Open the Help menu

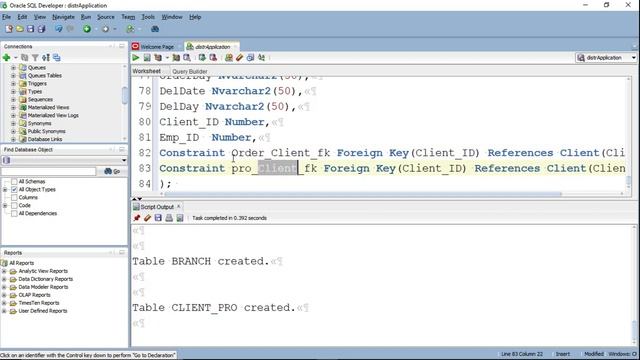click(195, 17)
